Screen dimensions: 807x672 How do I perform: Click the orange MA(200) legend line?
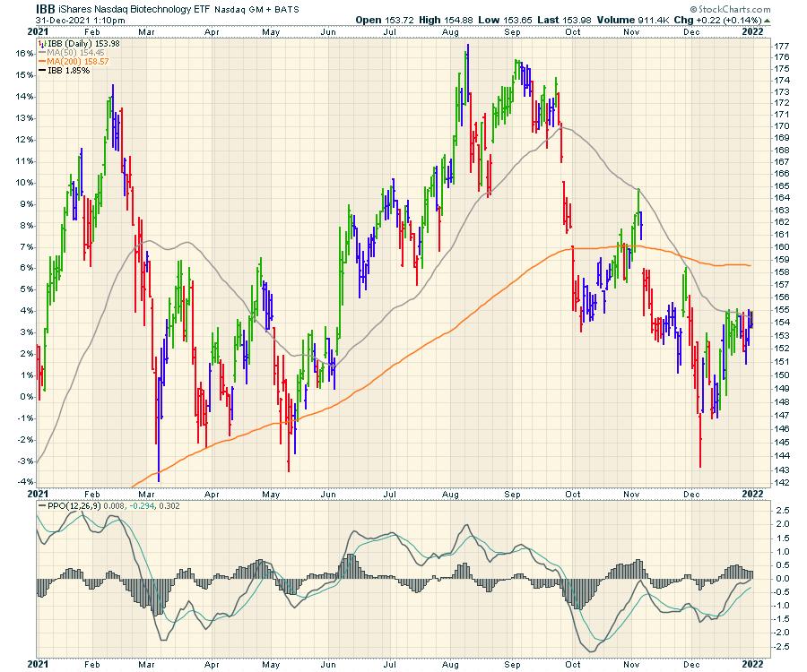click(41, 62)
